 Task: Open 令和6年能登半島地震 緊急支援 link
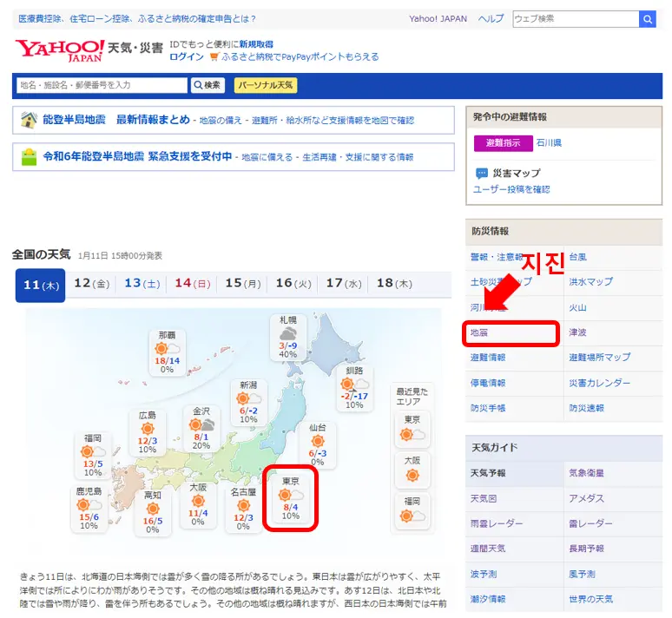137,156
